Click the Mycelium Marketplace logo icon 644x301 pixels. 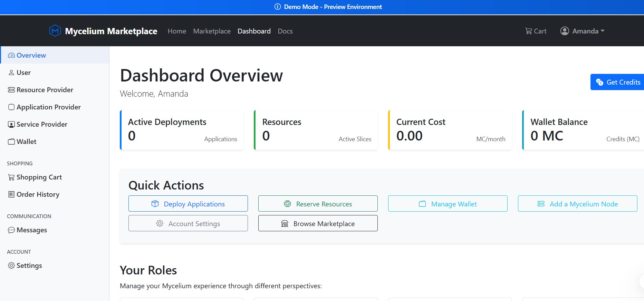[55, 31]
